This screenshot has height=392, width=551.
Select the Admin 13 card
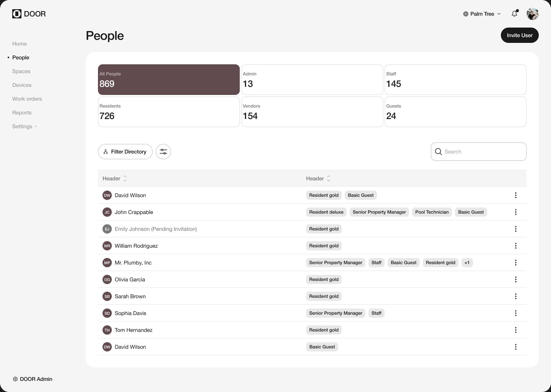coord(312,80)
